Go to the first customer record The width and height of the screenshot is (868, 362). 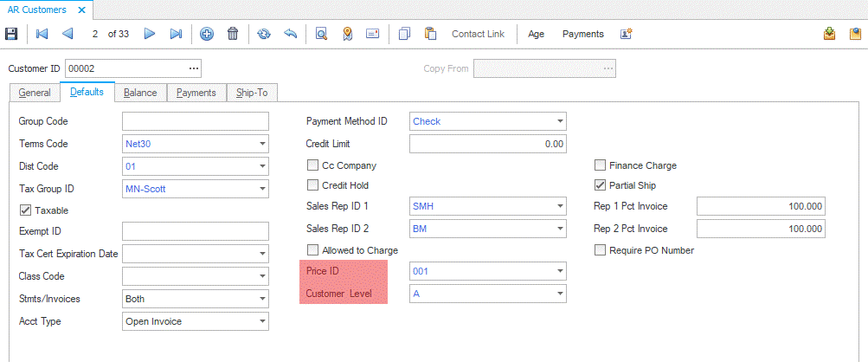tap(42, 34)
